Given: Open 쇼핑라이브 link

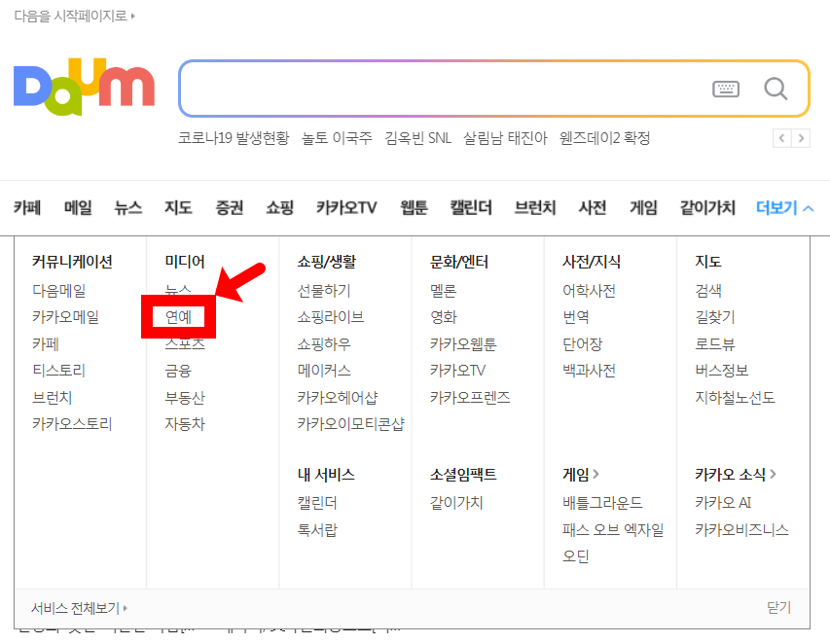Looking at the screenshot, I should pos(331,317).
